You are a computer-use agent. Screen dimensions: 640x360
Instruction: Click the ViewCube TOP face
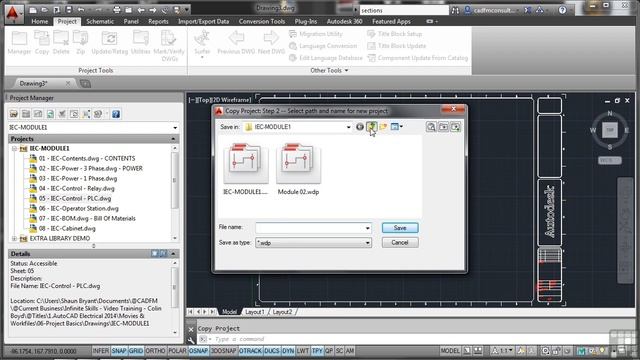coord(610,130)
